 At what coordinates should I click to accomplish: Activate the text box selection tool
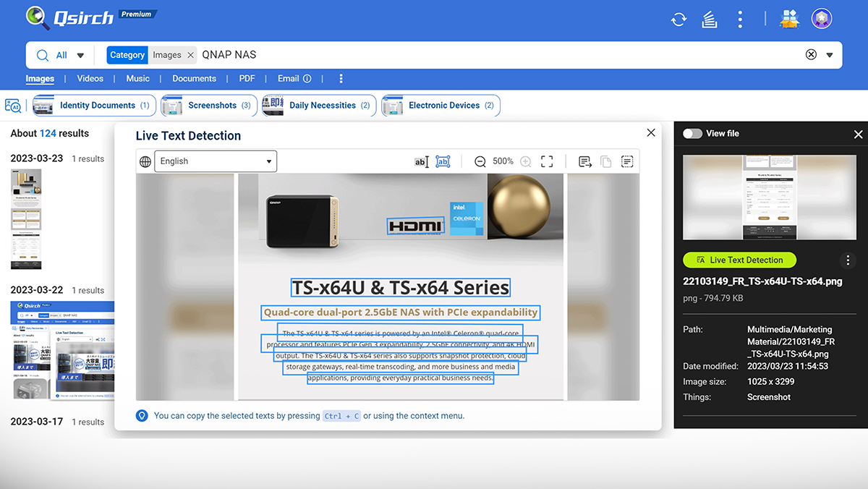pos(443,161)
